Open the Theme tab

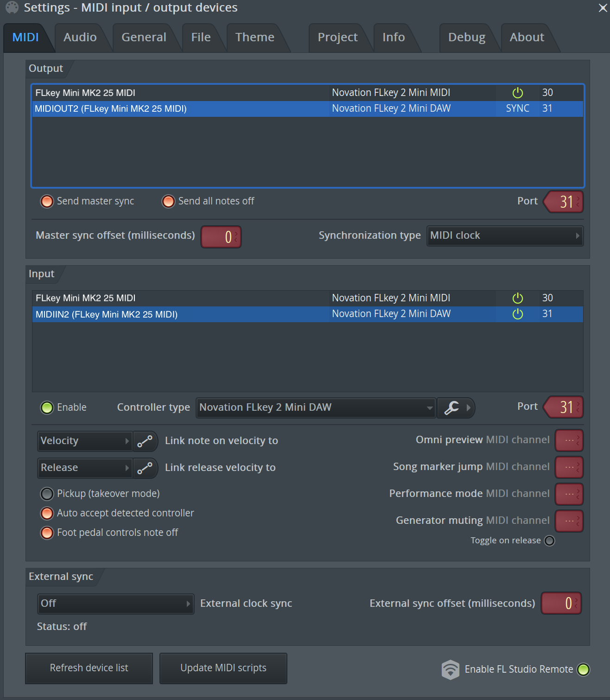[x=255, y=37]
